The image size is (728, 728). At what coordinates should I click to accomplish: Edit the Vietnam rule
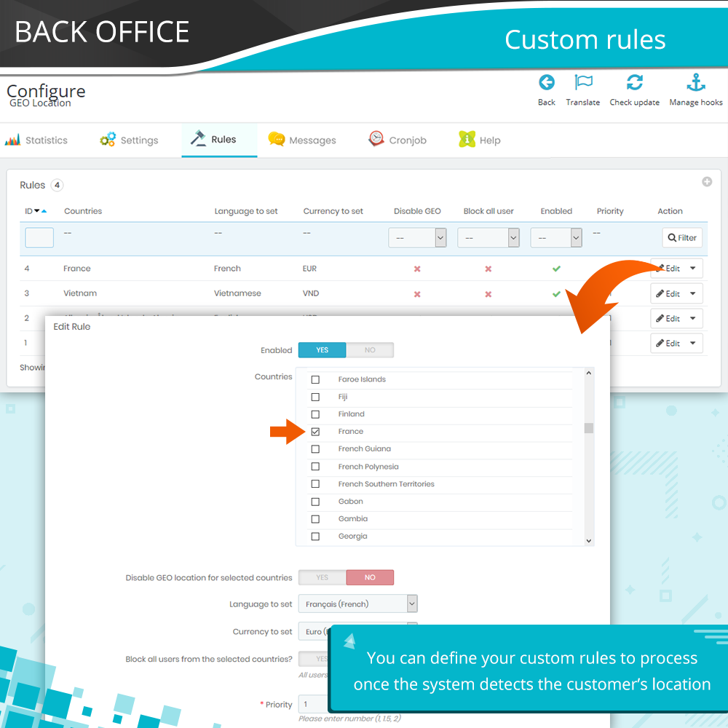(668, 294)
